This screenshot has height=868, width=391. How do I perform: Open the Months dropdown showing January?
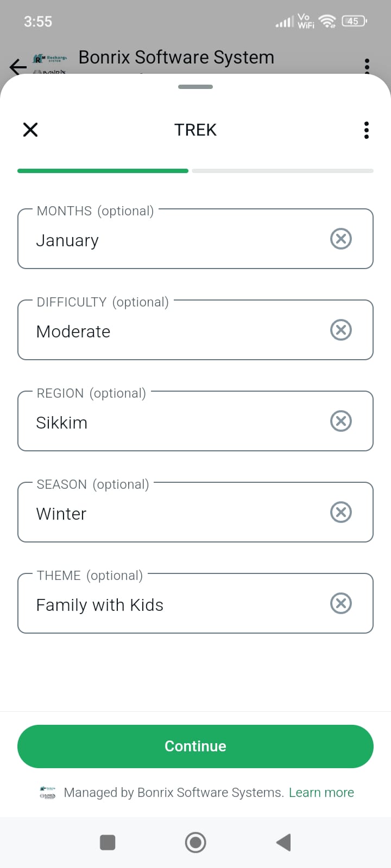pyautogui.click(x=174, y=240)
